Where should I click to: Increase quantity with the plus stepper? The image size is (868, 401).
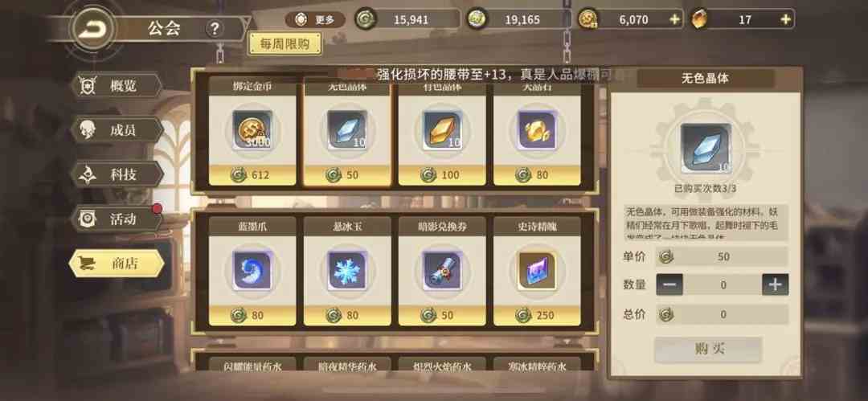click(x=775, y=284)
